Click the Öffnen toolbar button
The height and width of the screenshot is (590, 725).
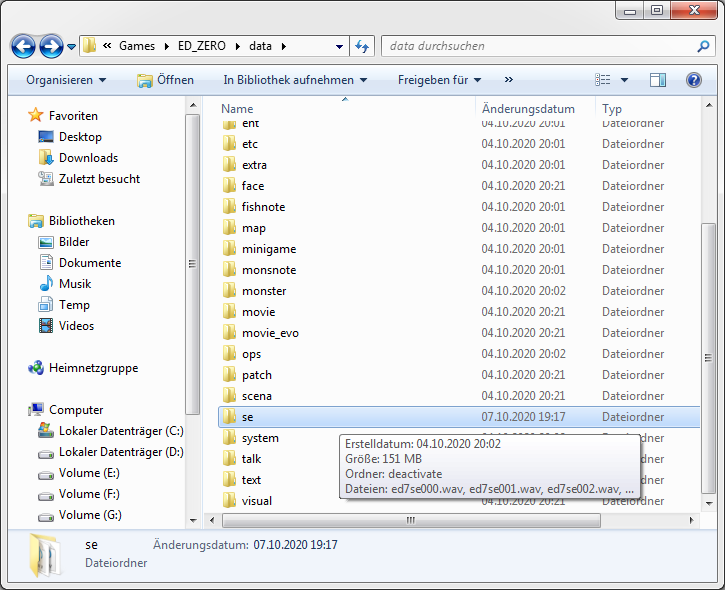point(165,80)
